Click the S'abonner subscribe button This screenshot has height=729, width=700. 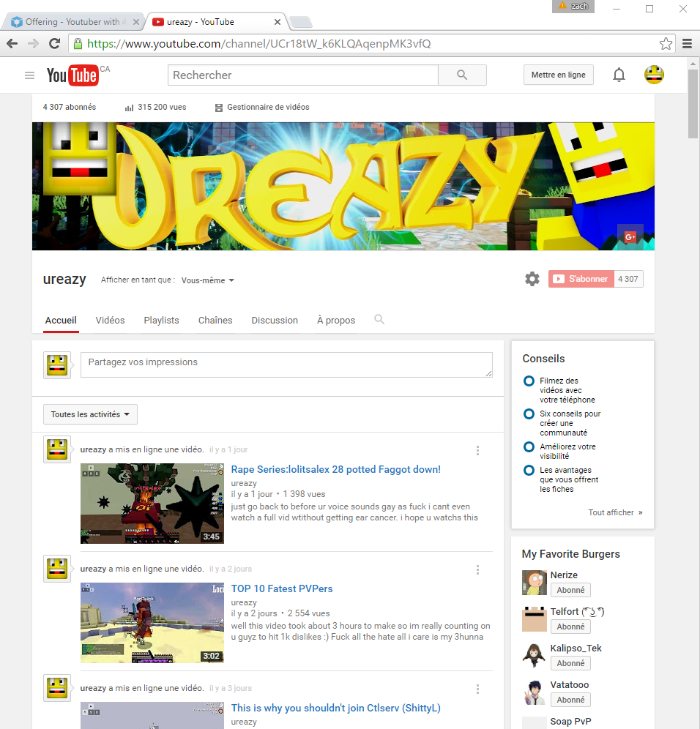coord(581,279)
